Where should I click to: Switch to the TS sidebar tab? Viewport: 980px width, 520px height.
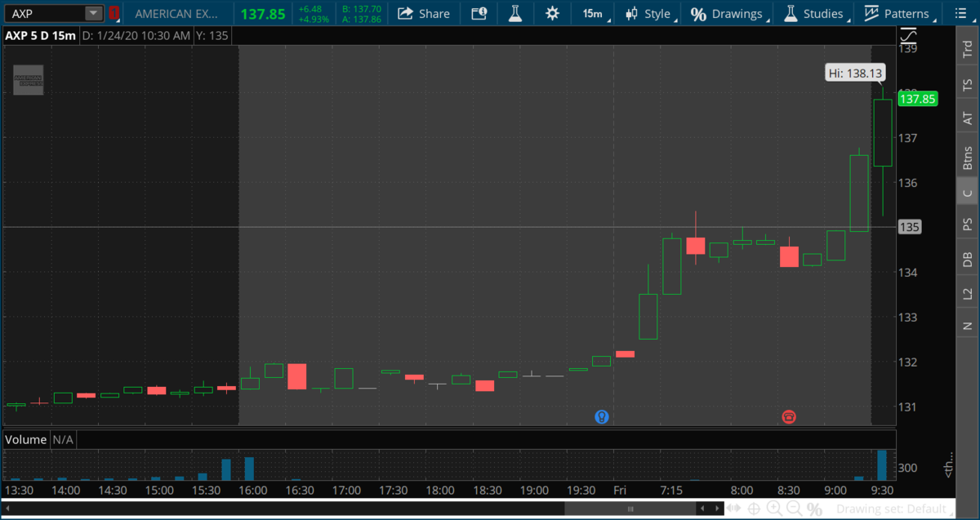pyautogui.click(x=968, y=85)
